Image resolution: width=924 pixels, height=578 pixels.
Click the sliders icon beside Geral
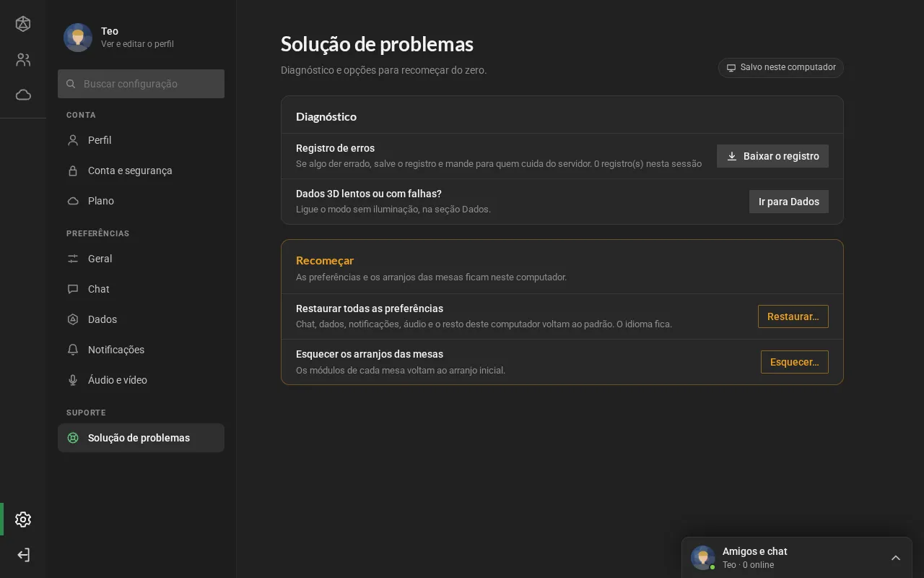[73, 259]
